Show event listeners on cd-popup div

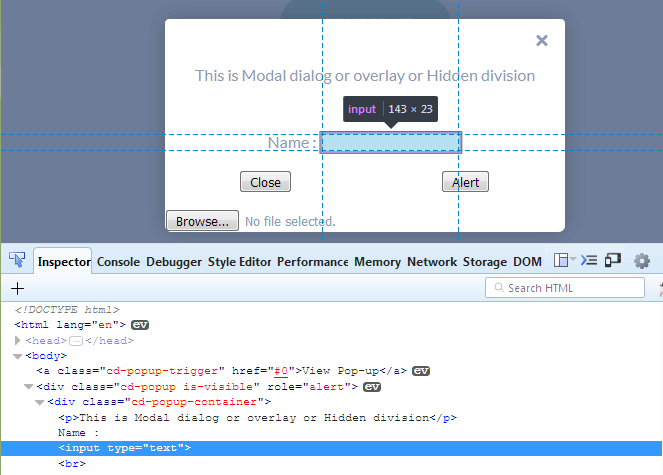click(372, 387)
